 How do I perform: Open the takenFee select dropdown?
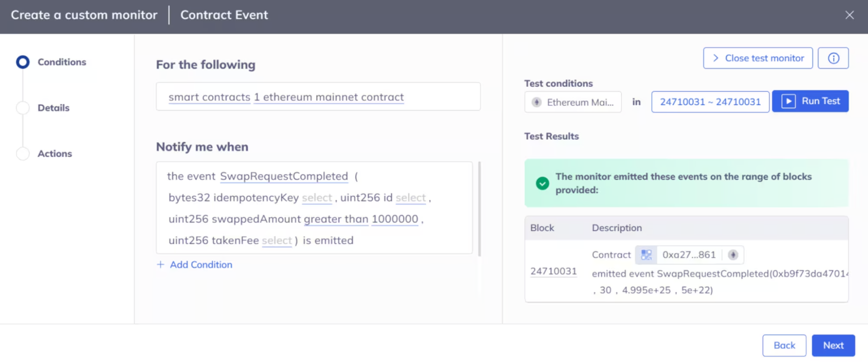(276, 241)
